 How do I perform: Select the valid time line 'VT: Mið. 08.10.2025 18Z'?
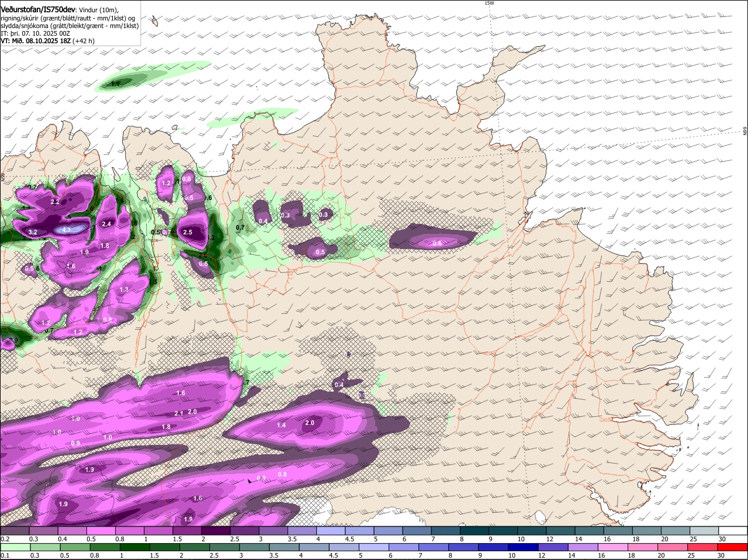(35, 41)
